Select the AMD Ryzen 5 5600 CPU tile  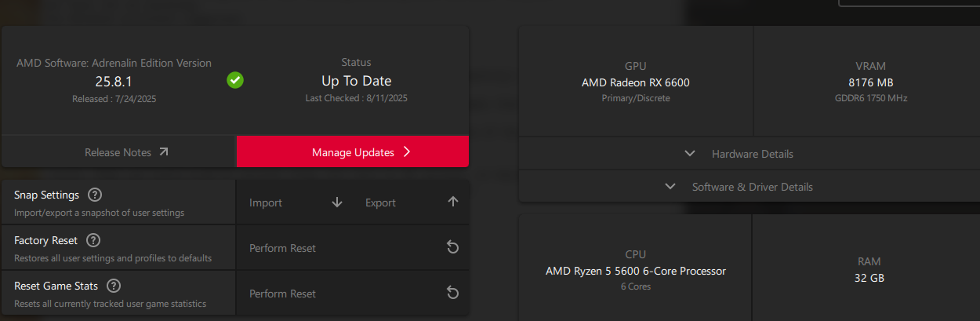tap(635, 271)
